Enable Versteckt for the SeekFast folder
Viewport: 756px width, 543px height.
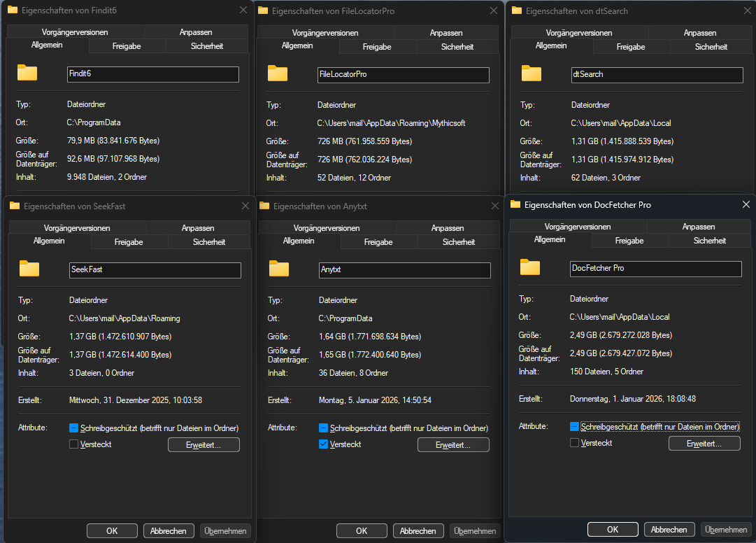coord(73,444)
